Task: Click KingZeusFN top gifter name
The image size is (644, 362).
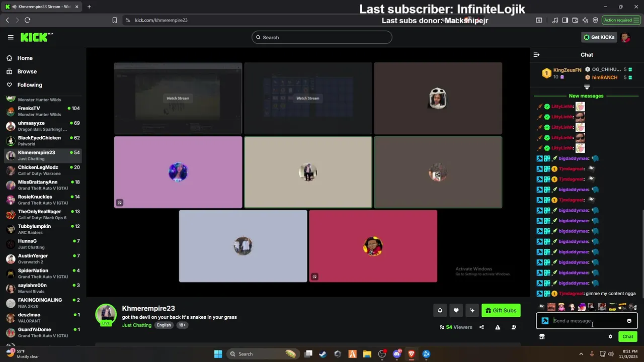Action: coord(567,70)
